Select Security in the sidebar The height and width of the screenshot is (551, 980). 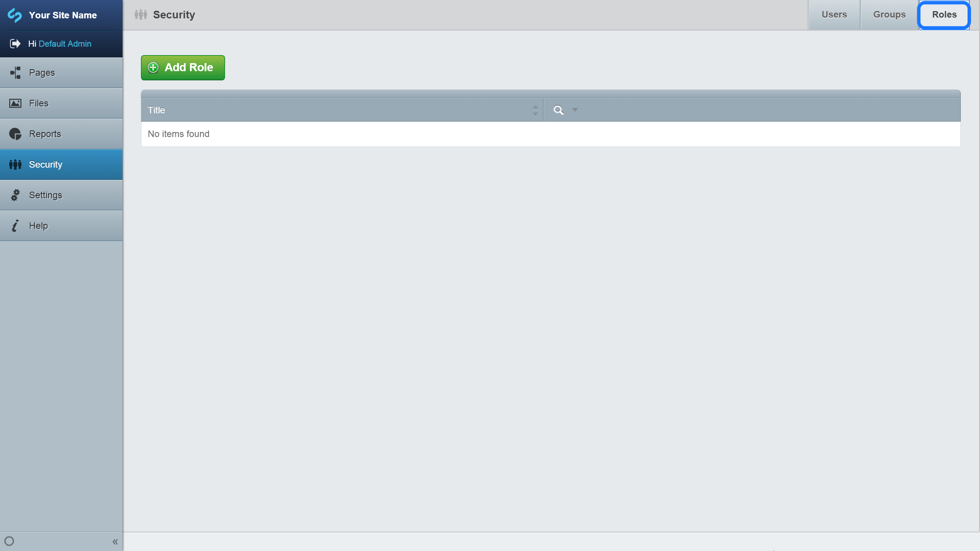45,164
